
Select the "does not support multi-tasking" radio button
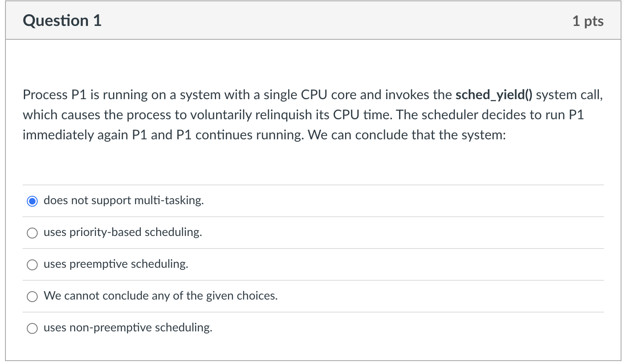pos(32,201)
